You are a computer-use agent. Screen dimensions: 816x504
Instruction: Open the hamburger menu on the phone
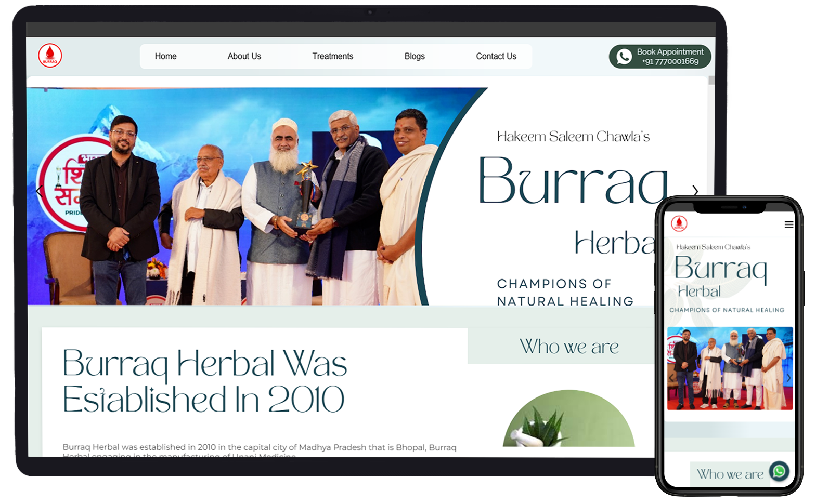788,224
